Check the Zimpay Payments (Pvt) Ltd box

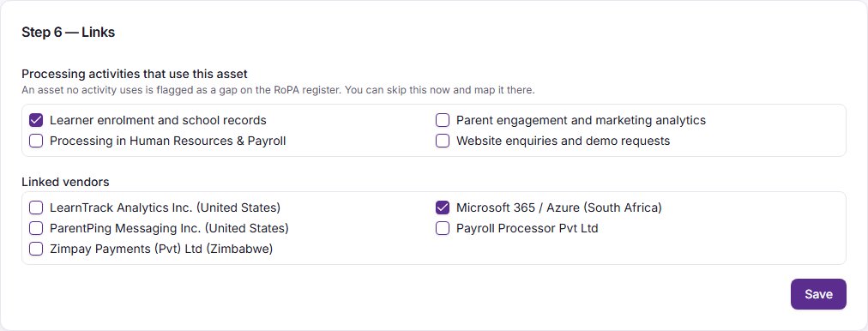pyautogui.click(x=36, y=249)
